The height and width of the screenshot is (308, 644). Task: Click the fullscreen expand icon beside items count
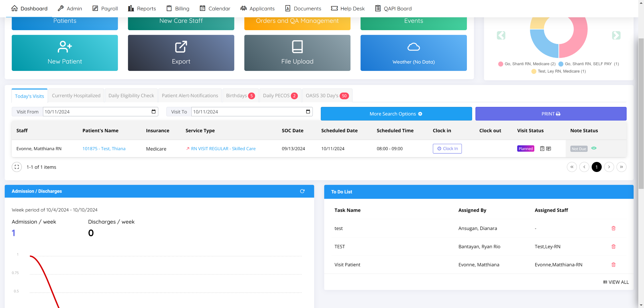pyautogui.click(x=17, y=167)
